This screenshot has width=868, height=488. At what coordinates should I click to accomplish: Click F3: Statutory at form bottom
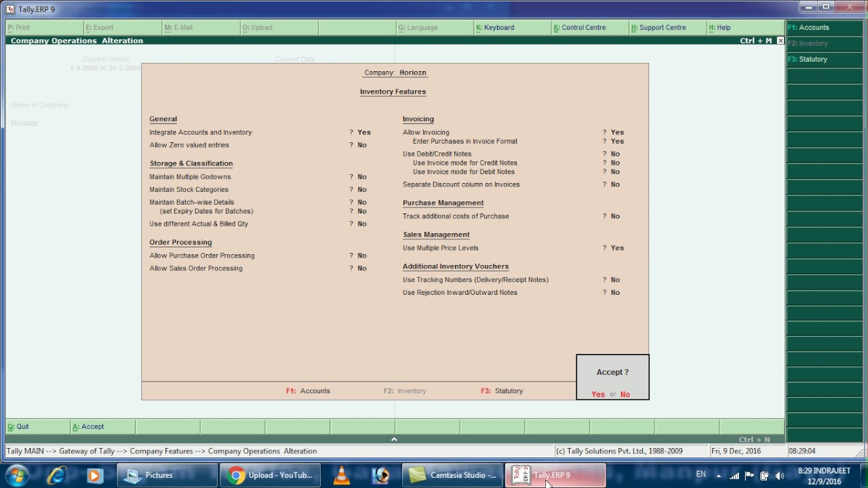coord(502,391)
